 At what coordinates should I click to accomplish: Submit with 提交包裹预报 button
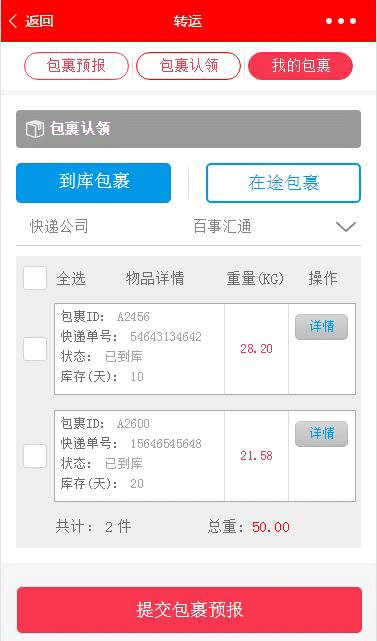coord(189,610)
